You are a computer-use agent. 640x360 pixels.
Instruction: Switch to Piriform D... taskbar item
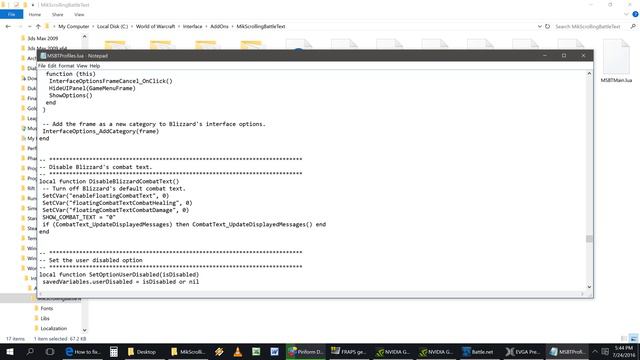pos(306,351)
